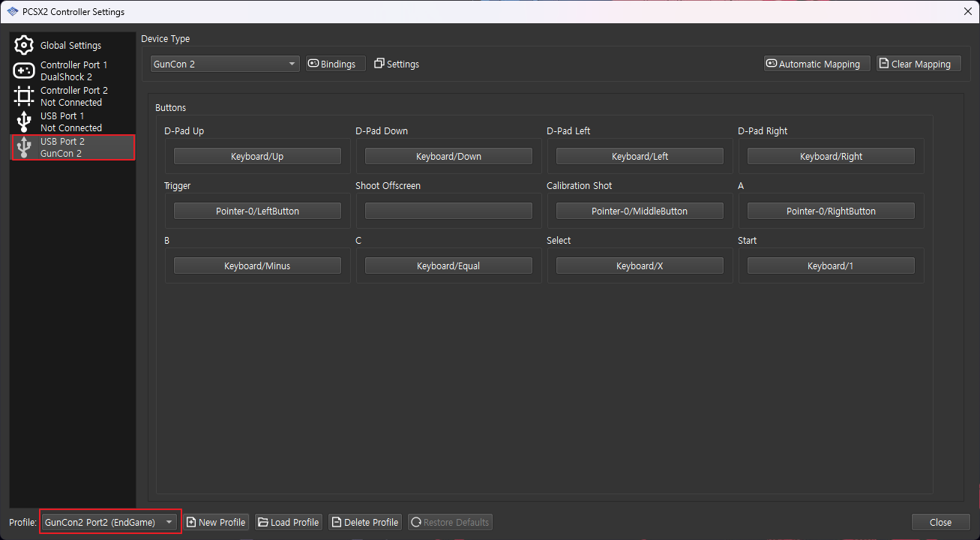980x540 pixels.
Task: Rebind D-Pad Right Keyboard/Right binding
Action: 831,156
